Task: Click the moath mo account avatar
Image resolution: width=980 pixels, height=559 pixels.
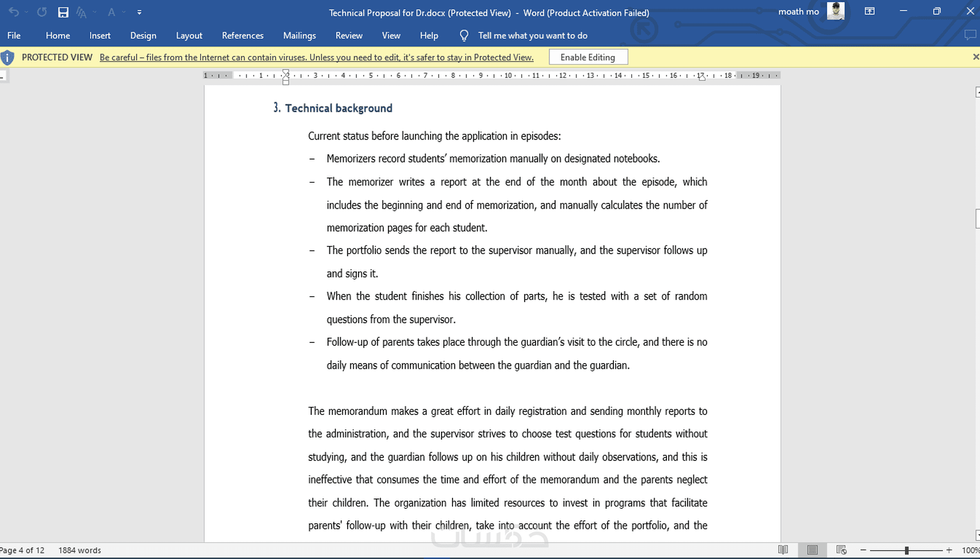Action: coord(836,11)
